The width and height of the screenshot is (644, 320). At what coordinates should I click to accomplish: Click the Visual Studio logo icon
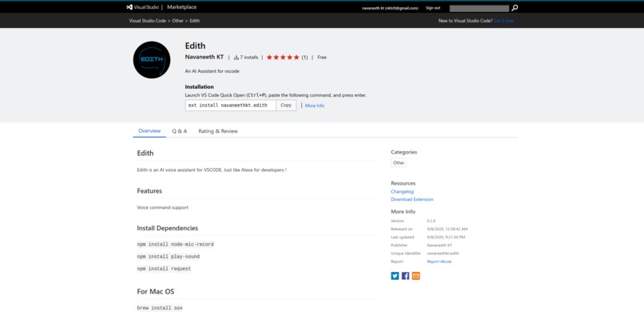pyautogui.click(x=129, y=7)
